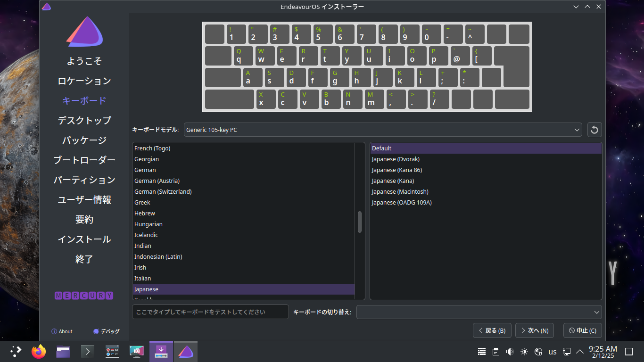Select the Japanese (Dvorak) variant
The width and height of the screenshot is (644, 362).
(486, 159)
